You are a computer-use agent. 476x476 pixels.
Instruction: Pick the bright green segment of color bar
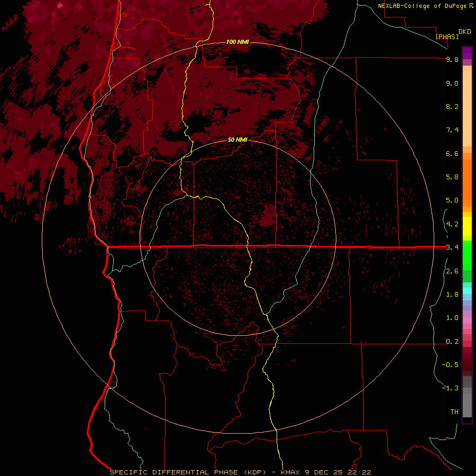pyautogui.click(x=467, y=255)
